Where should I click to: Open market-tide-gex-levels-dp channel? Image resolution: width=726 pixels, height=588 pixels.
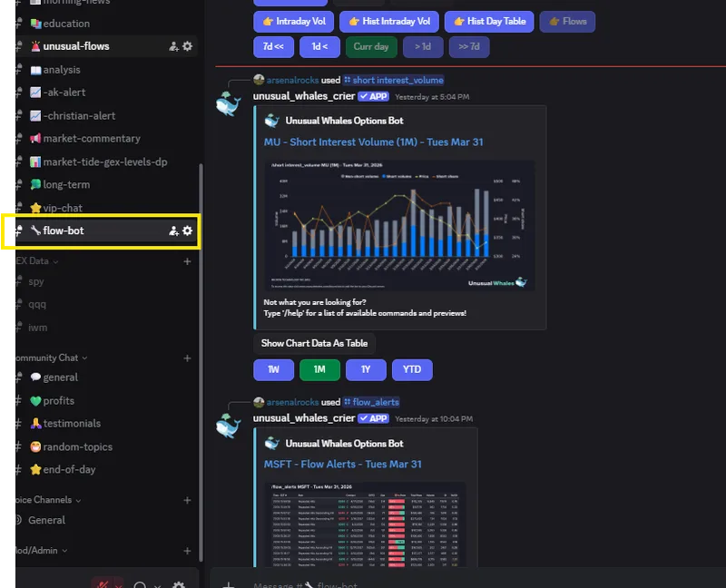(105, 162)
